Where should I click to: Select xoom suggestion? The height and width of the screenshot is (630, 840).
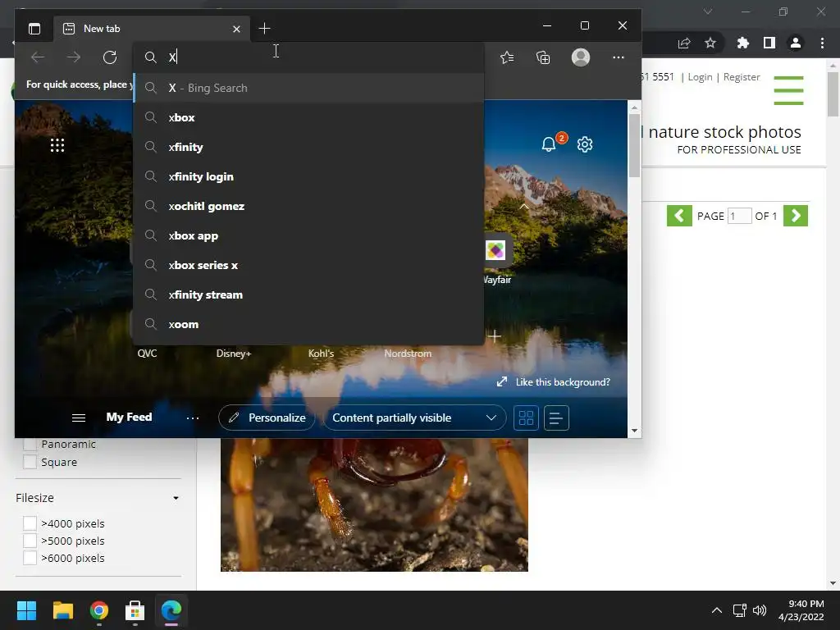tap(309, 324)
